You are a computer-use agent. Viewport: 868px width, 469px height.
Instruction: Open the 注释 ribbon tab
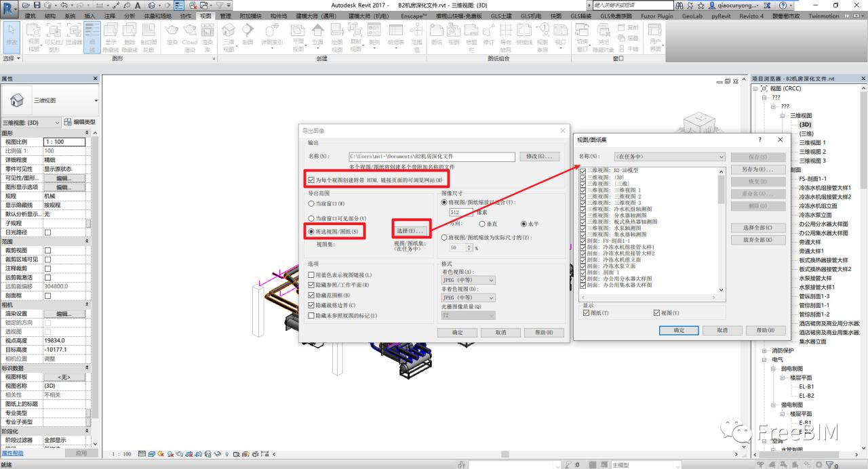[x=110, y=16]
